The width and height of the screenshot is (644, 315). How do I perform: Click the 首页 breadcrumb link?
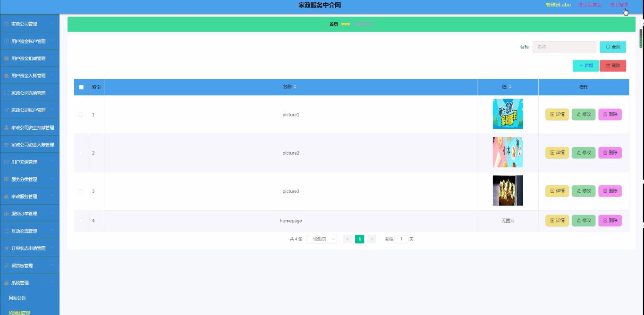click(x=334, y=24)
